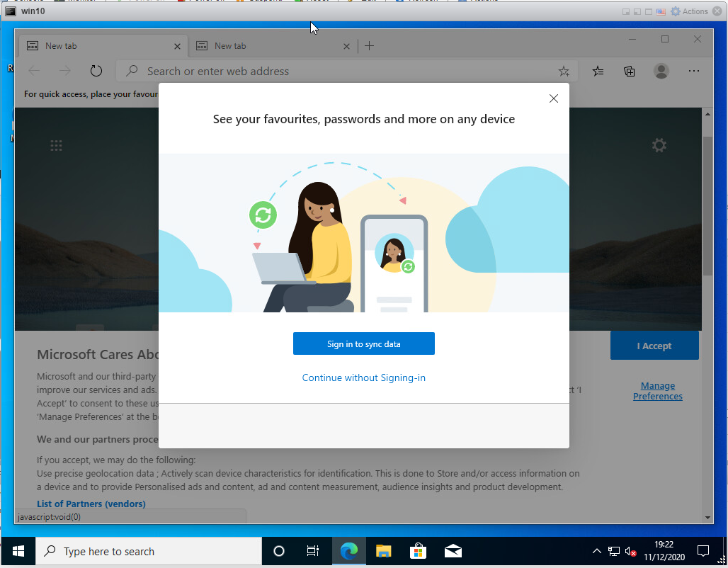Open List of Partners (vendors) link
The image size is (728, 568).
91,504
